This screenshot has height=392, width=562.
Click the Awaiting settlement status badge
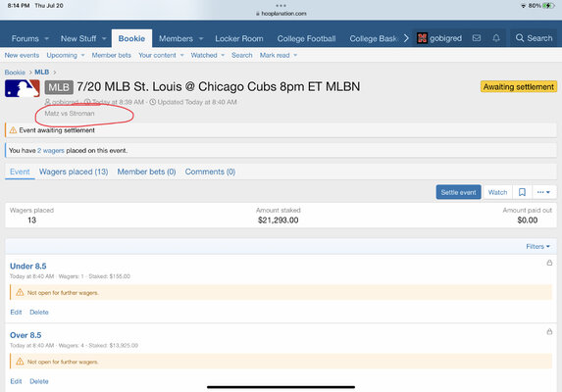[x=518, y=87]
